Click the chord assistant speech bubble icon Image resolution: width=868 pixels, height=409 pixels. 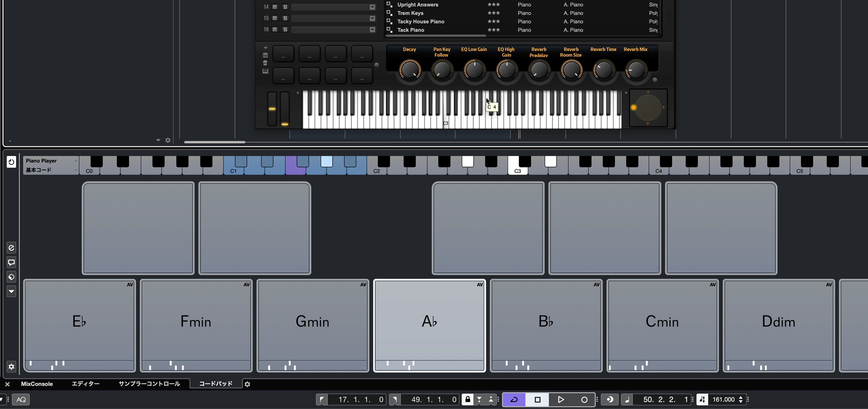(11, 262)
